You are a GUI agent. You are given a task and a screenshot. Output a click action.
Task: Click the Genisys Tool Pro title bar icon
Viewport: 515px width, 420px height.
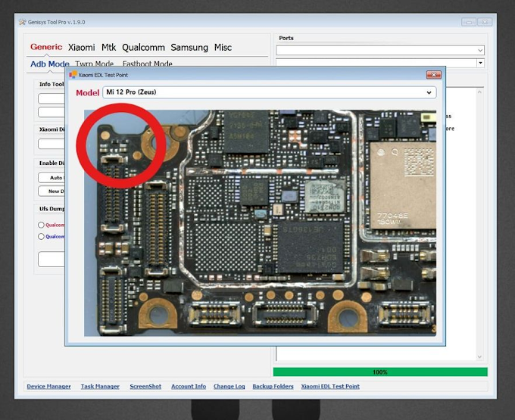point(22,22)
